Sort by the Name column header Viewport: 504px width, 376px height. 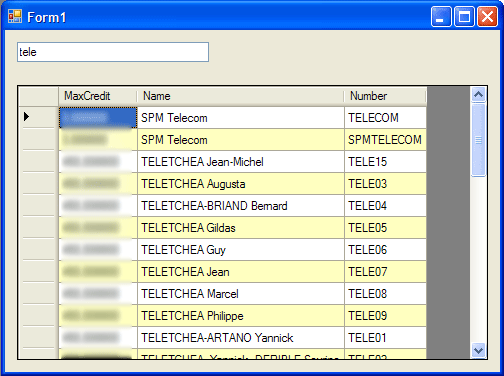point(240,96)
